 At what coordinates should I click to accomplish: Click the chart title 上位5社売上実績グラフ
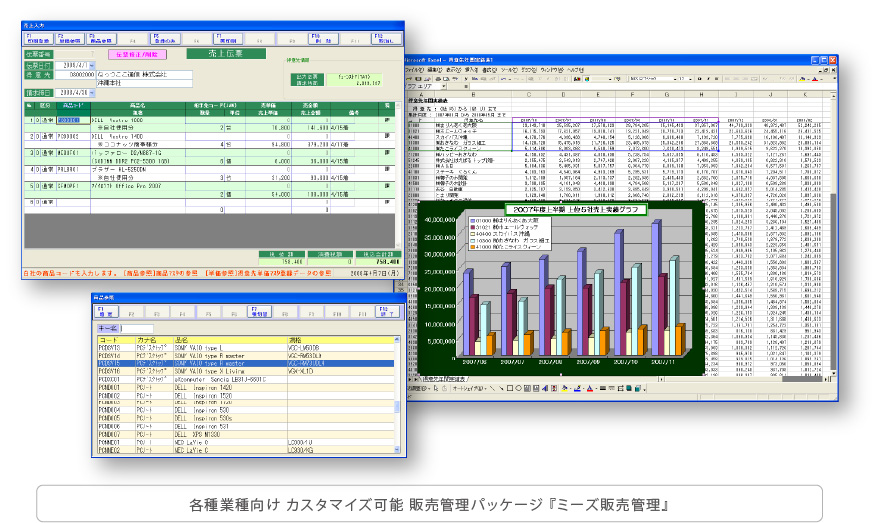(x=543, y=210)
